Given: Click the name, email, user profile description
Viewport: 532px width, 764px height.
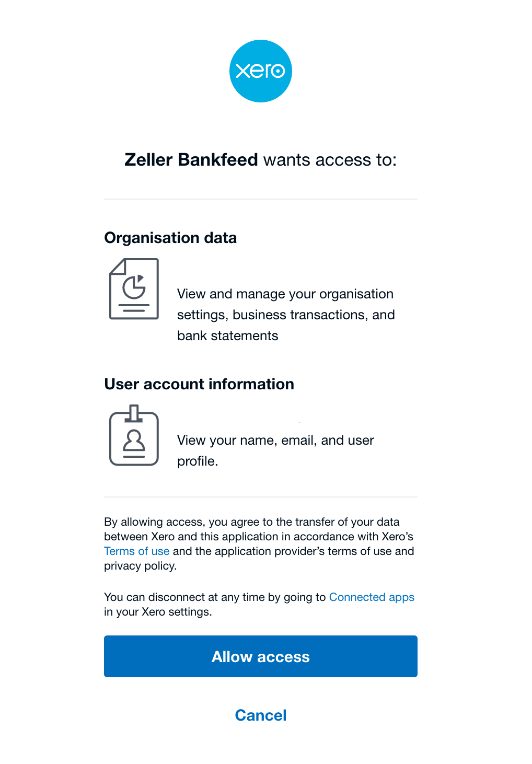Looking at the screenshot, I should pos(275,450).
